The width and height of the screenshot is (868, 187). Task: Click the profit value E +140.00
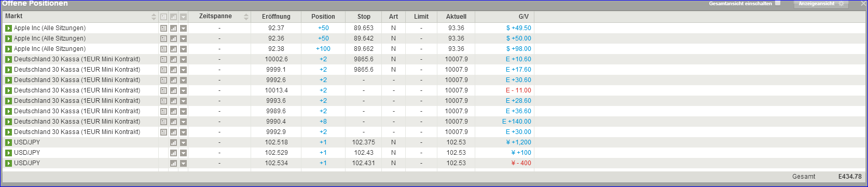(x=517, y=122)
